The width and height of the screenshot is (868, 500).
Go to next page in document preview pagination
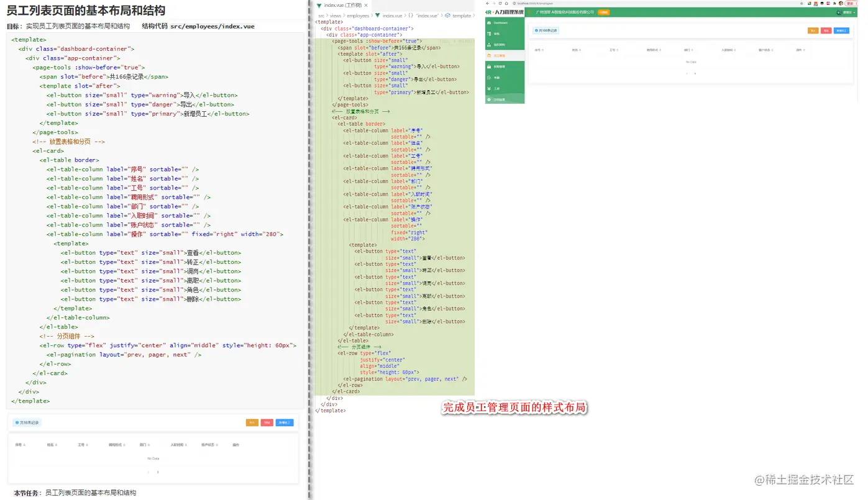click(x=158, y=472)
